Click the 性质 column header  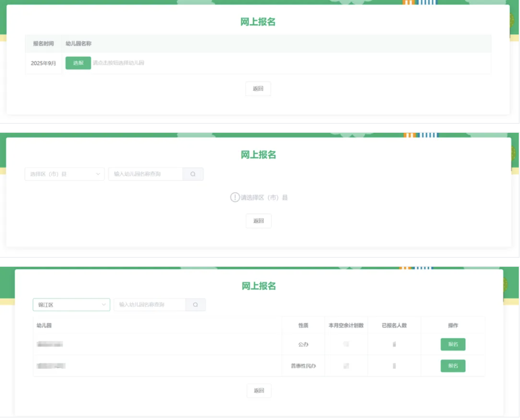click(x=303, y=326)
